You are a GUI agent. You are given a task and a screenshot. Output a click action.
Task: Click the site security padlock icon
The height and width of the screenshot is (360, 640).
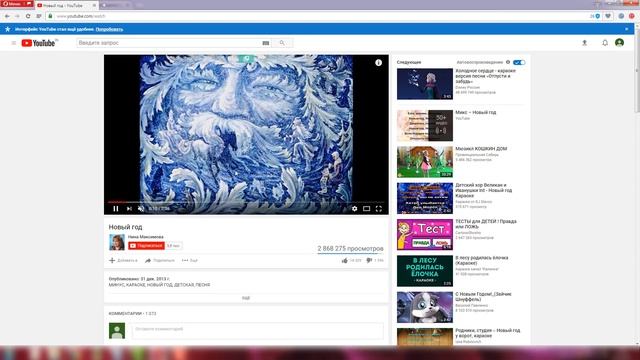pyautogui.click(x=50, y=16)
